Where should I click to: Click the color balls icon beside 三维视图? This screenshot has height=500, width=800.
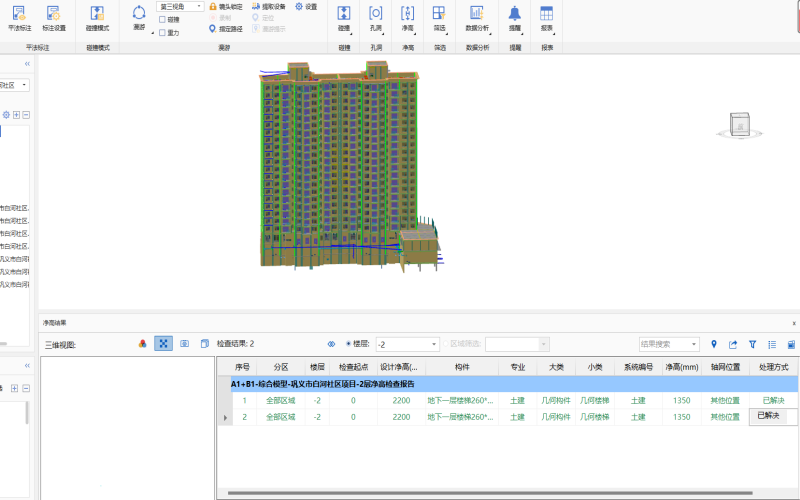point(142,344)
